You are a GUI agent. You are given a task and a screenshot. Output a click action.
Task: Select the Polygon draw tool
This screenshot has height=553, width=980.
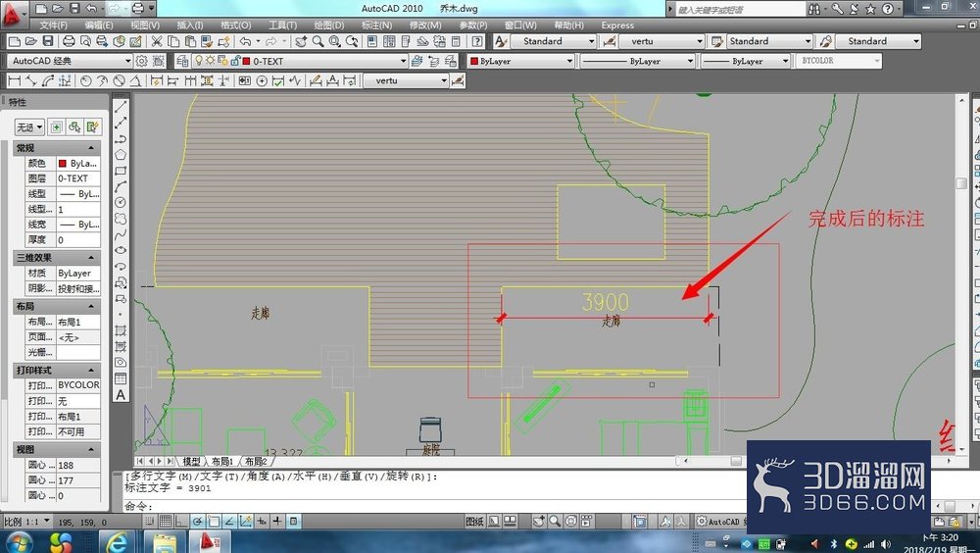click(x=121, y=154)
